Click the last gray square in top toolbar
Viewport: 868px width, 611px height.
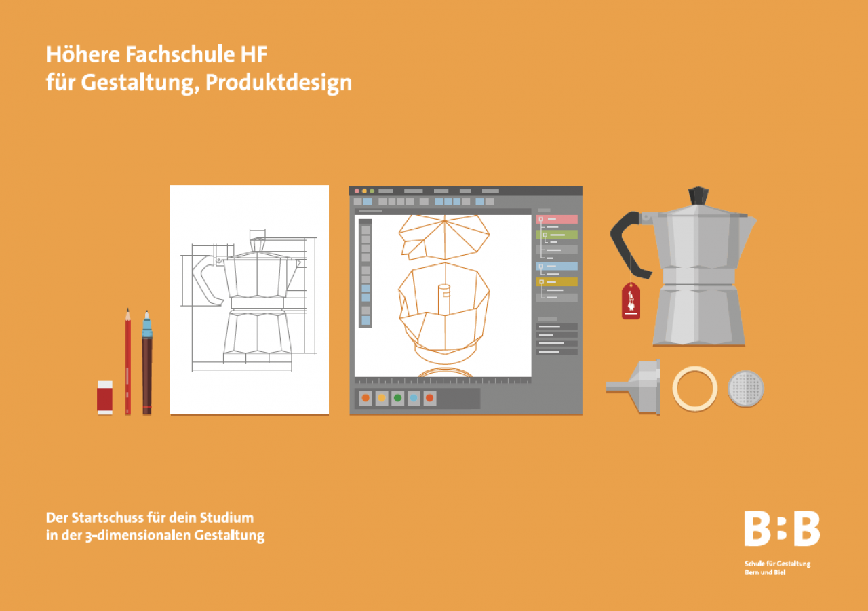coord(490,201)
